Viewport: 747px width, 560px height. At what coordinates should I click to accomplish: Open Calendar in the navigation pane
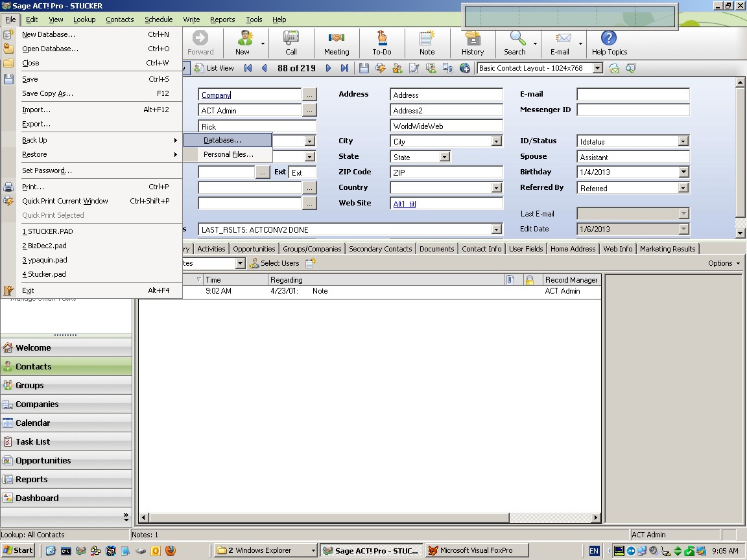point(66,423)
